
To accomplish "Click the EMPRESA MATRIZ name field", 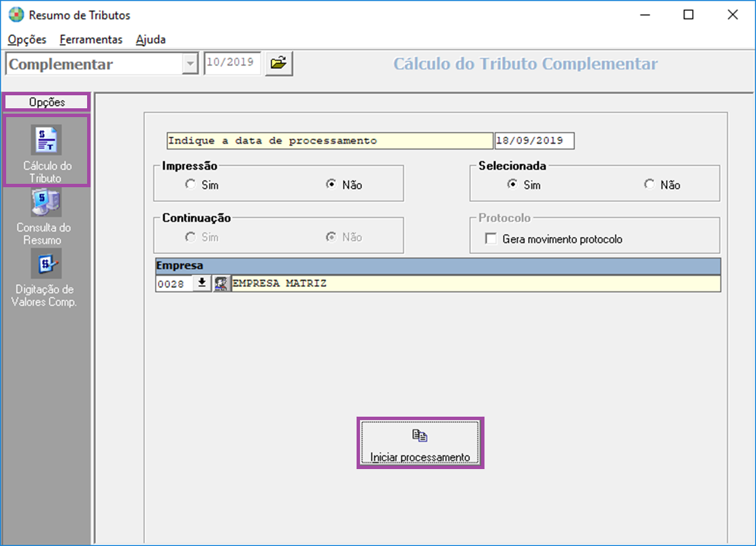I will 476,284.
